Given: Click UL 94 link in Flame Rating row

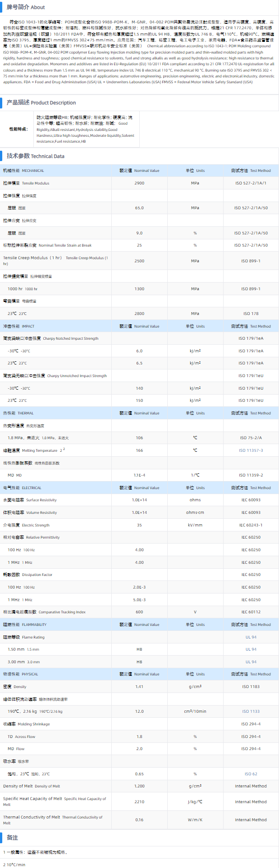Looking at the screenshot, I should click(251, 637).
